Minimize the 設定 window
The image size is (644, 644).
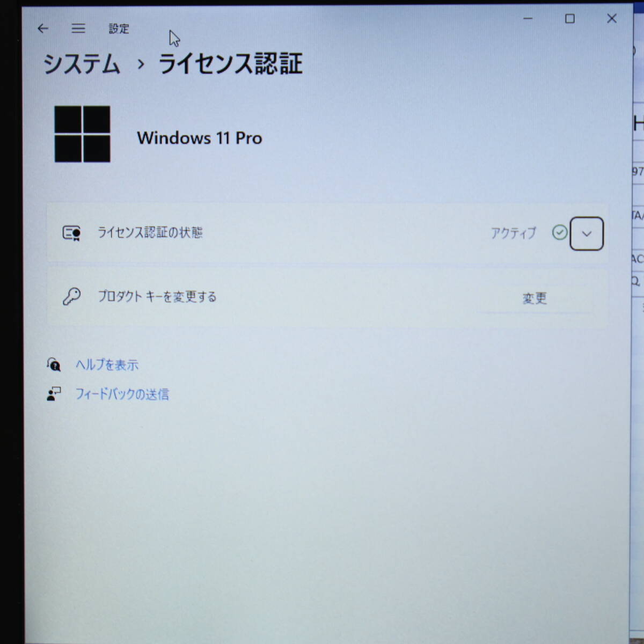point(528,19)
